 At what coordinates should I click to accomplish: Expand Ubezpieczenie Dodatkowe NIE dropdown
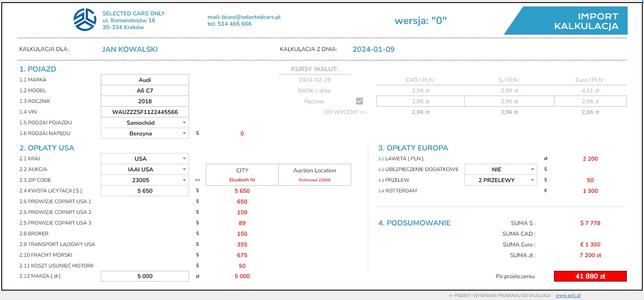[x=532, y=169]
